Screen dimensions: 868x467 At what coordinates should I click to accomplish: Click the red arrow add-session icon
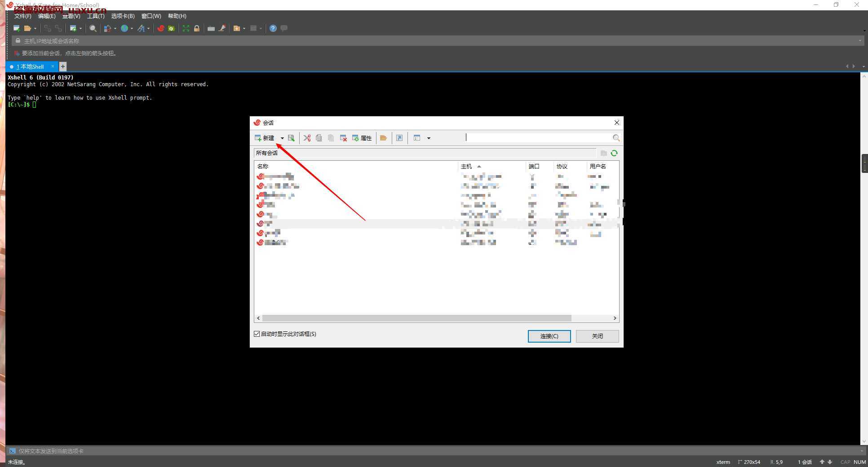(x=17, y=53)
